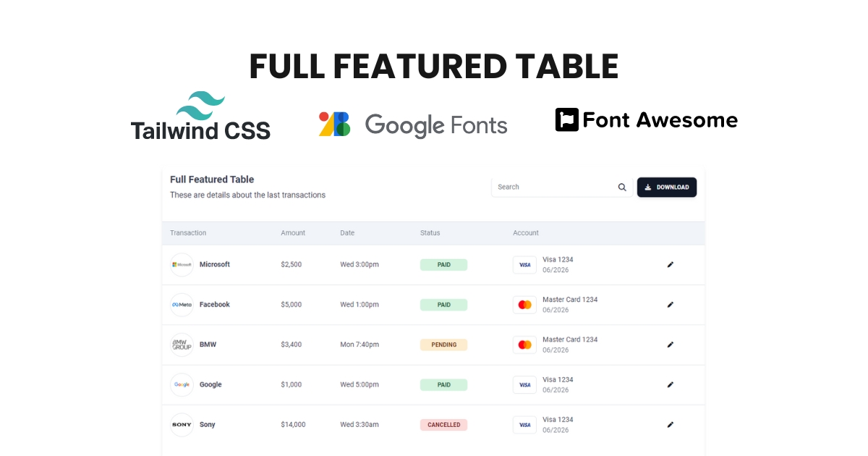Click Master Card 1234 in the BMW row
868x456 pixels.
[x=570, y=339]
